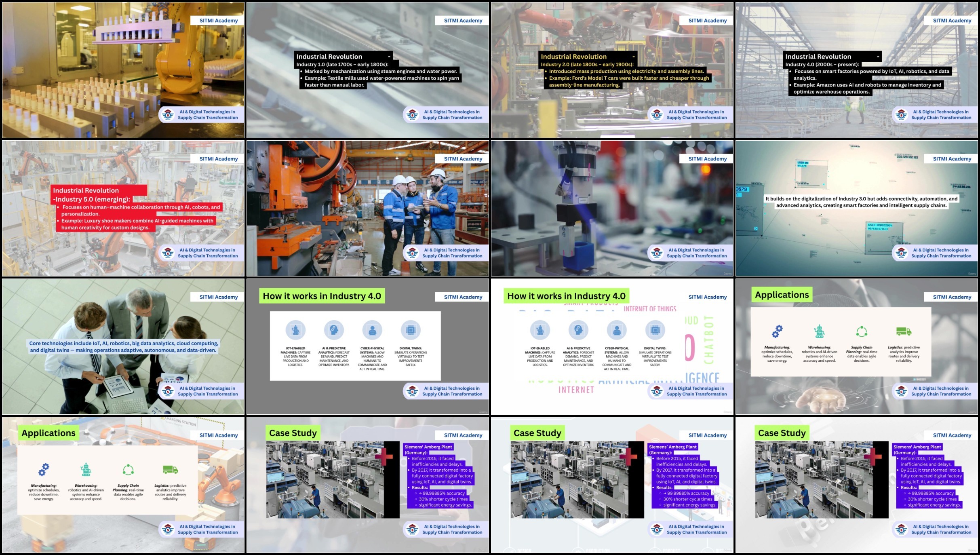
Task: Select digital twins chip icon on word-cloud slide
Action: [655, 330]
